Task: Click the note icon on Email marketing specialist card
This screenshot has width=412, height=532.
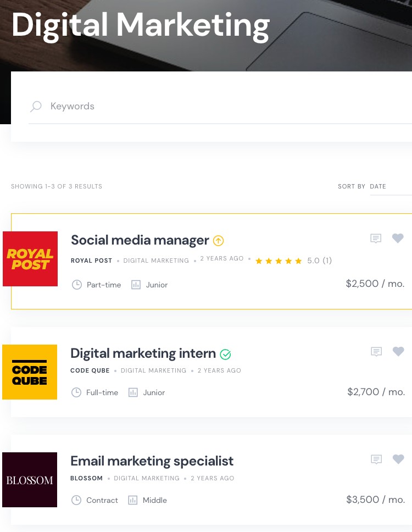Action: click(376, 459)
